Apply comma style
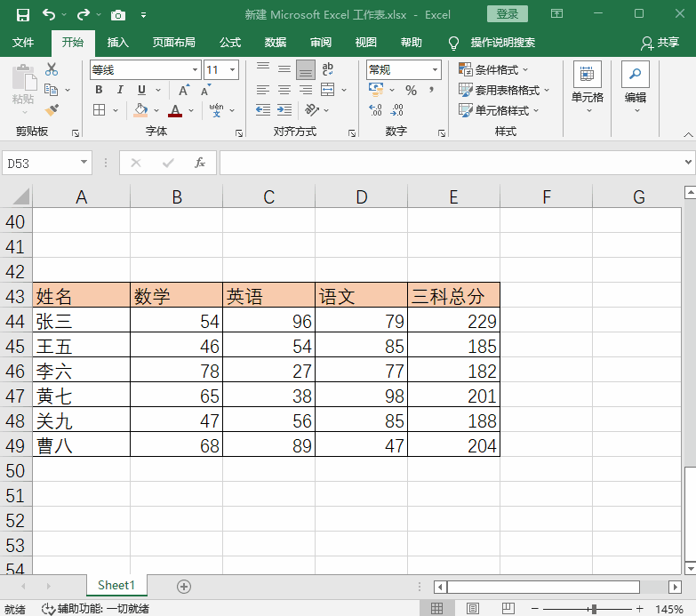Screen dimensions: 696x616 click(431, 90)
